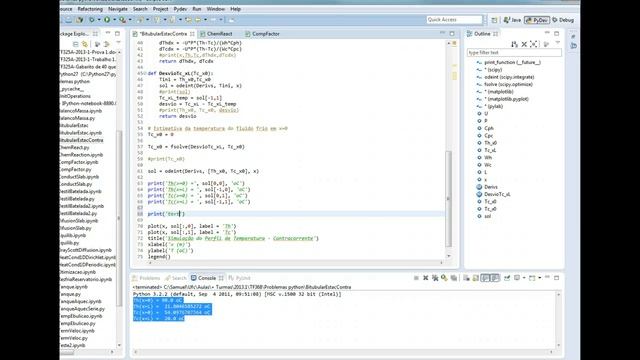
Task: Switch to the Problems view tab
Action: (146, 278)
